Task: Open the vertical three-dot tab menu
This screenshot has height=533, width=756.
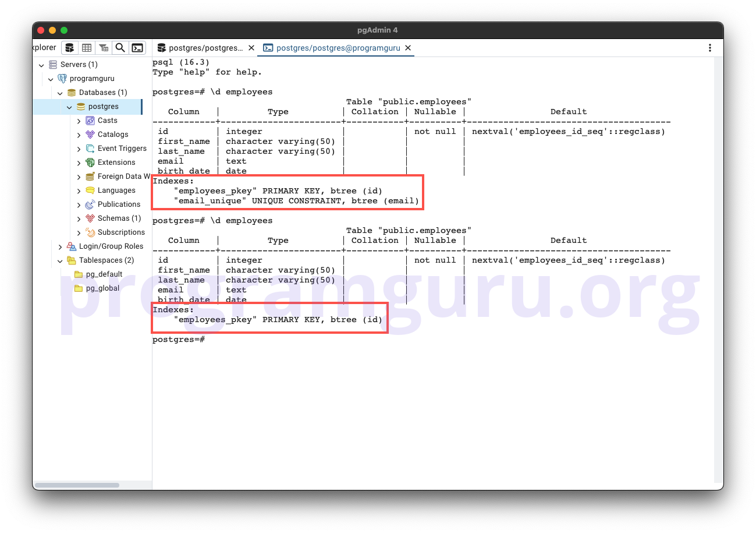Action: pyautogui.click(x=710, y=48)
